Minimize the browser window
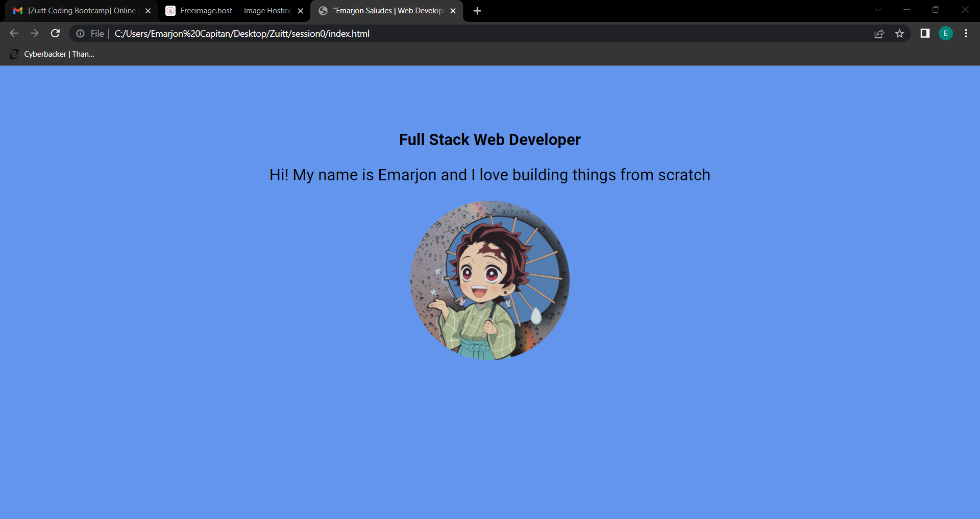The height and width of the screenshot is (519, 980). 906,10
